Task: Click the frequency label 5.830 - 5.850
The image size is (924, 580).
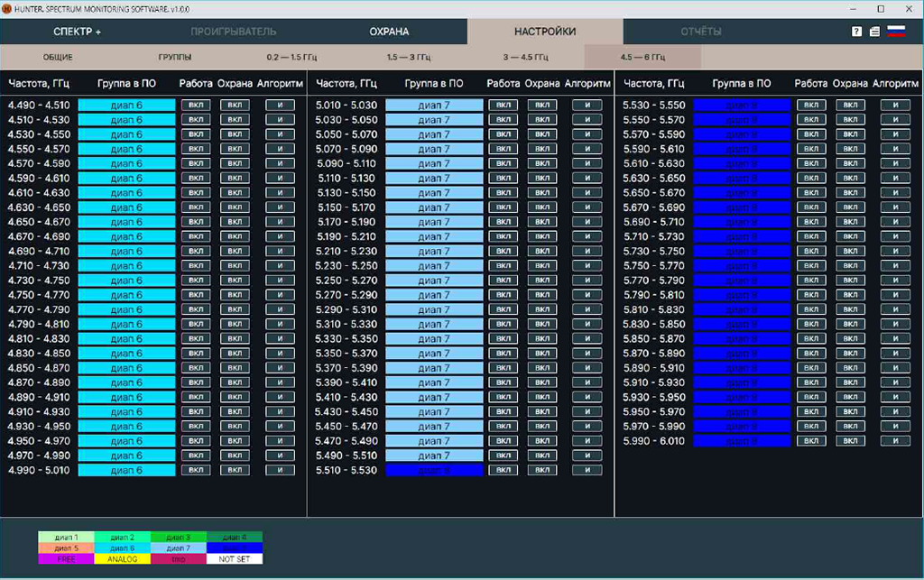Action: 654,324
